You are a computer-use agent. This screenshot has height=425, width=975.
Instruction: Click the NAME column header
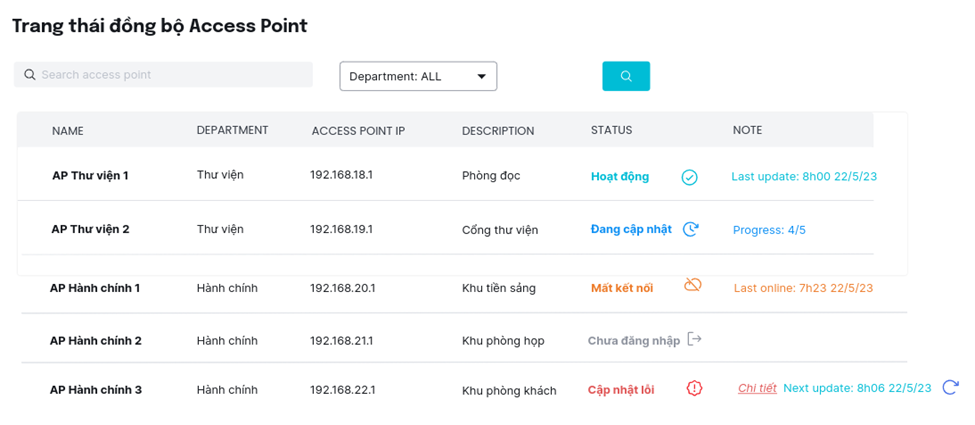(68, 131)
